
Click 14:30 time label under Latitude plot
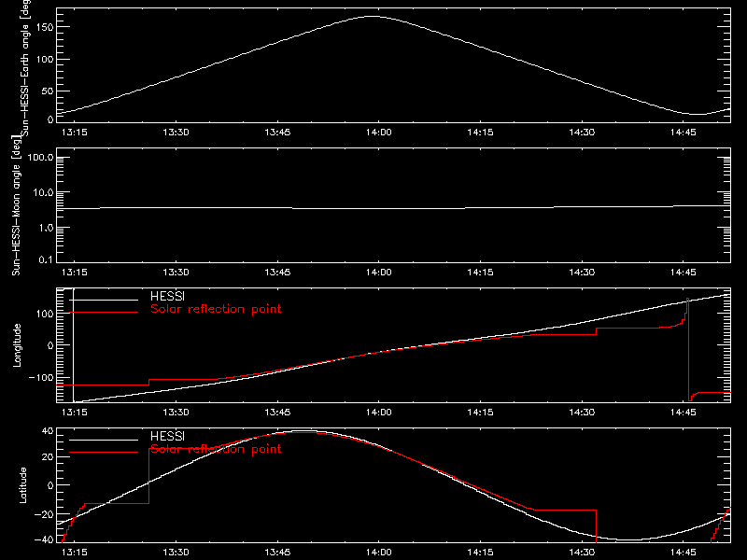tap(582, 552)
